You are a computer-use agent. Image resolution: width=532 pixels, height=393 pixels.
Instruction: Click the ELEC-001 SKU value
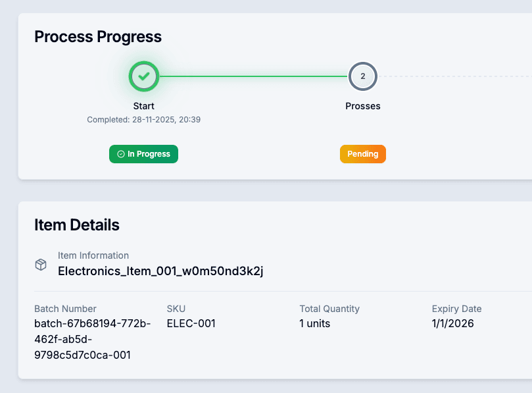[x=191, y=323]
